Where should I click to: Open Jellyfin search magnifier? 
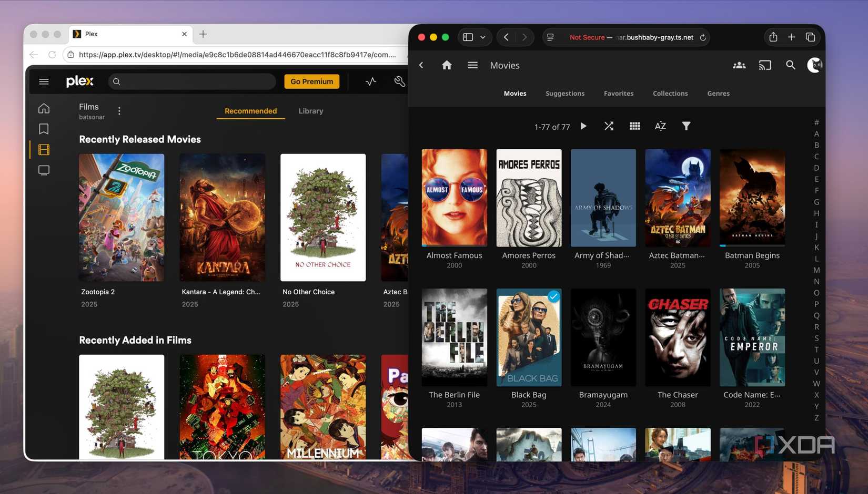click(791, 65)
